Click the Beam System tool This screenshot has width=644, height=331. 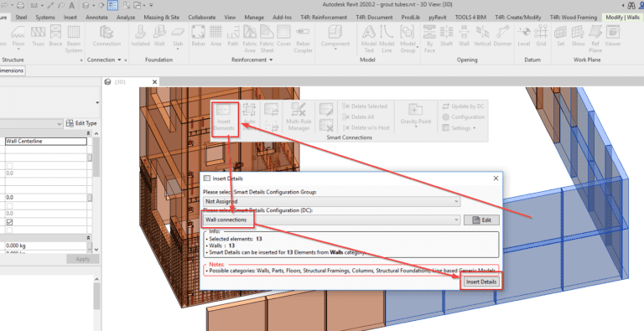click(x=74, y=39)
